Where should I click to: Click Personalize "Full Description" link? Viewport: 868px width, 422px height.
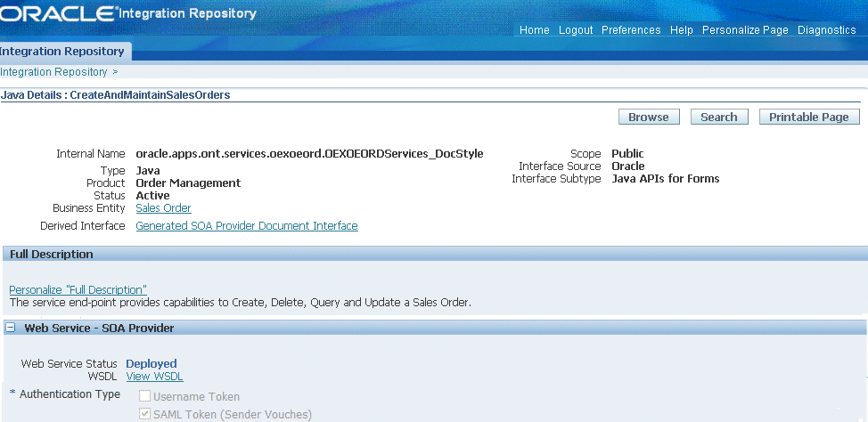click(x=78, y=290)
